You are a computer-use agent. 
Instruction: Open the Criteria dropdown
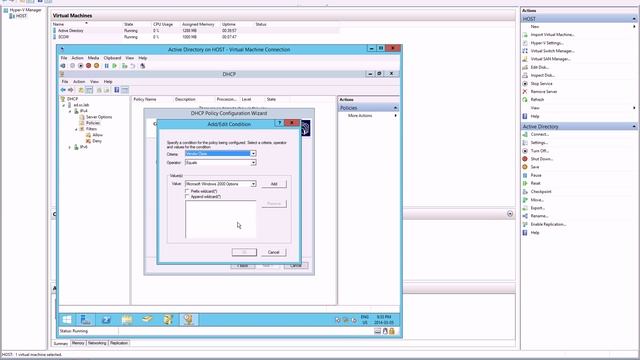253,153
